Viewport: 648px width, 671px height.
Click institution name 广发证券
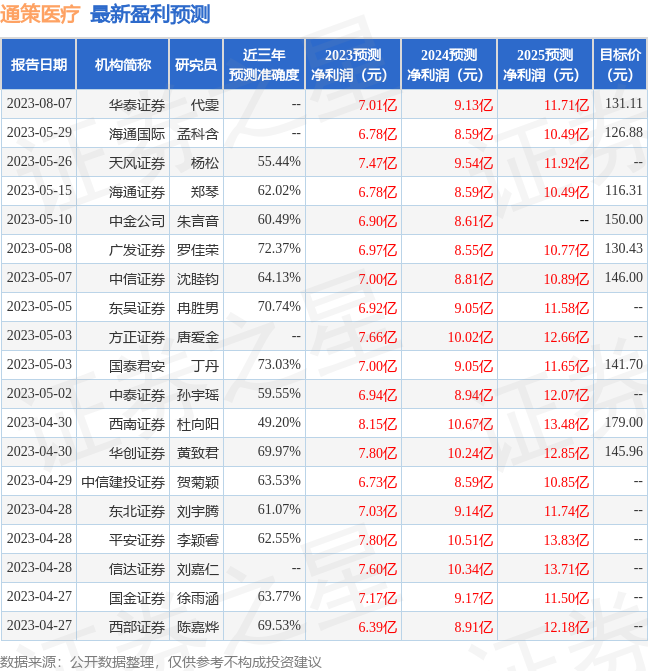pyautogui.click(x=137, y=250)
